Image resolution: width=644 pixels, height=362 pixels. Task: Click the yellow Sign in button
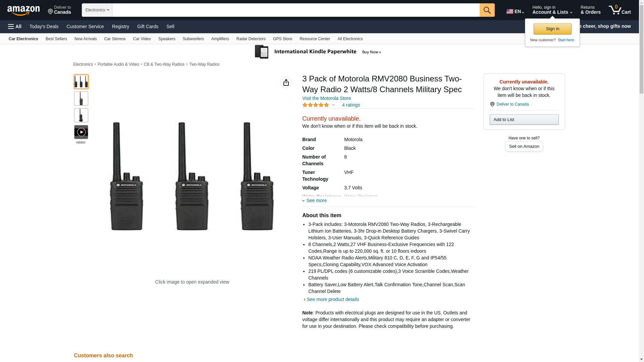coord(552,29)
